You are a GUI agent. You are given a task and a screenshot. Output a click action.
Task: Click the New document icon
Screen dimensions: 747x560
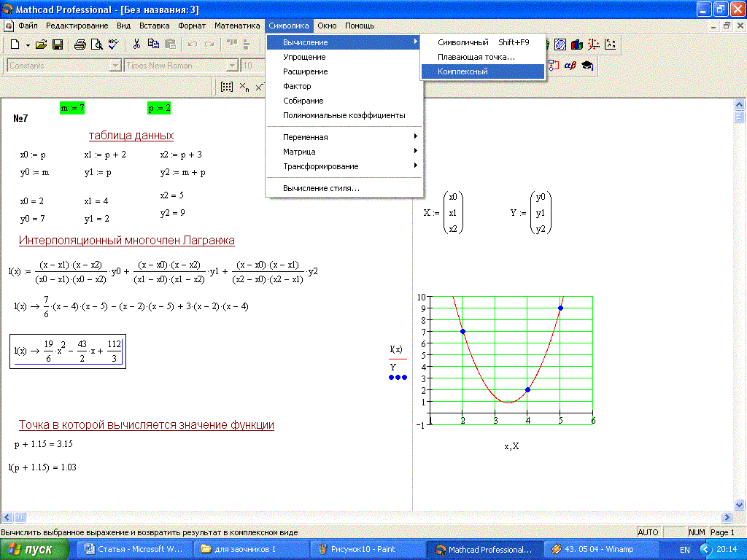(15, 44)
